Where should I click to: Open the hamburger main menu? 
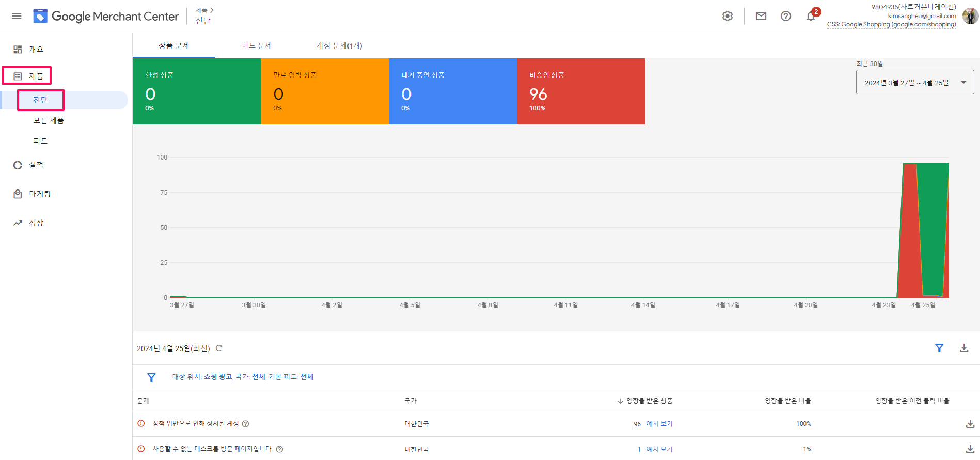click(x=17, y=16)
